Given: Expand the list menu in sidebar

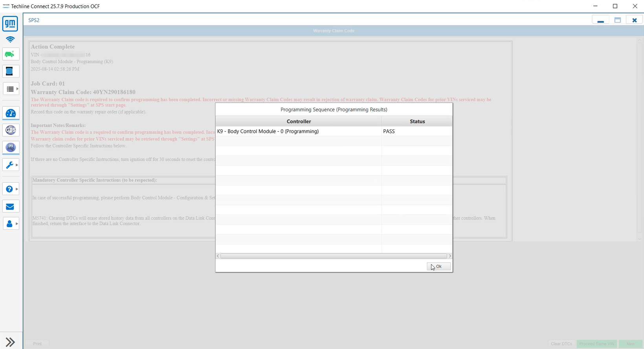Looking at the screenshot, I should click(x=11, y=89).
